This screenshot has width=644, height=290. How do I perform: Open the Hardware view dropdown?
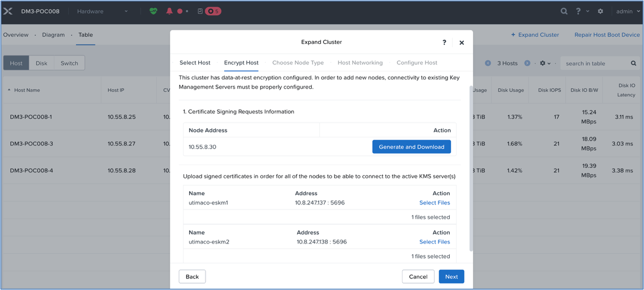click(x=102, y=11)
